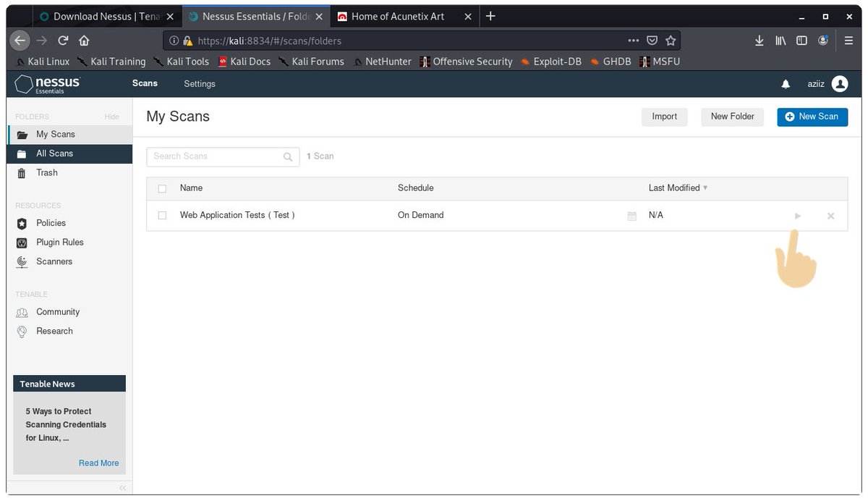Select all scans checkbox in header
The height and width of the screenshot is (501, 868).
[x=162, y=189]
